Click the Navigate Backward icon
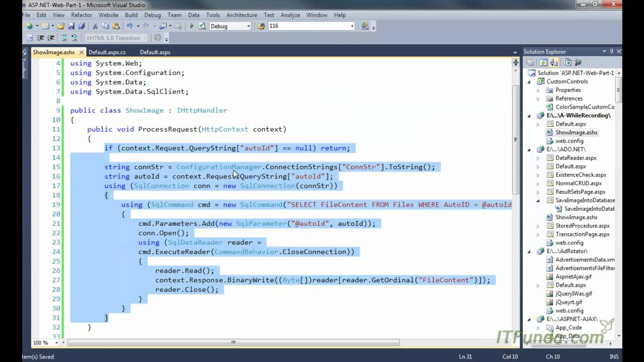The height and width of the screenshot is (362, 644). pos(163,26)
